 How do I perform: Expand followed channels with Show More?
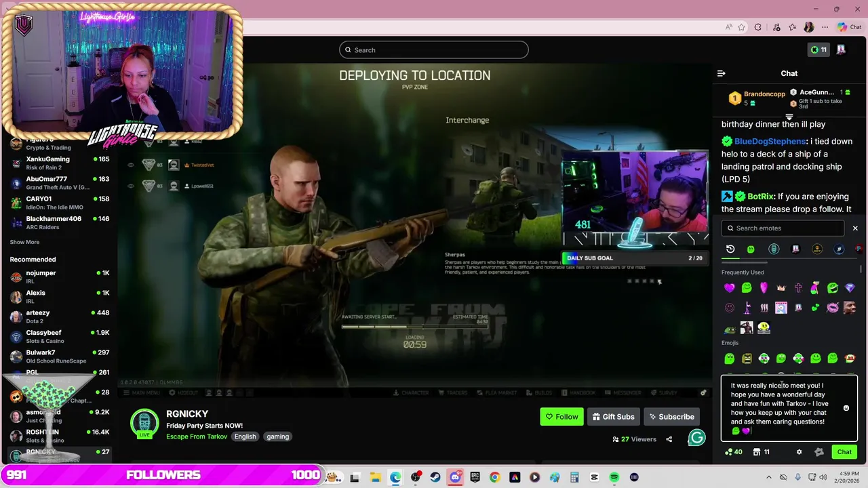tap(24, 242)
